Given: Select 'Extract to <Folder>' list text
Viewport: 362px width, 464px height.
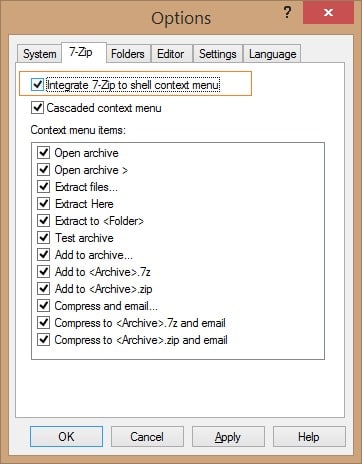Looking at the screenshot, I should [x=99, y=221].
